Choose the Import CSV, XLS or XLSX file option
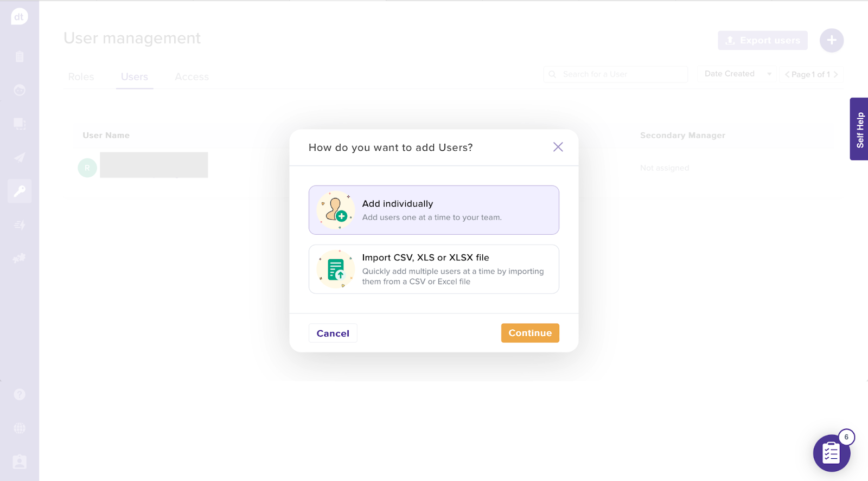The width and height of the screenshot is (868, 481). pos(433,269)
